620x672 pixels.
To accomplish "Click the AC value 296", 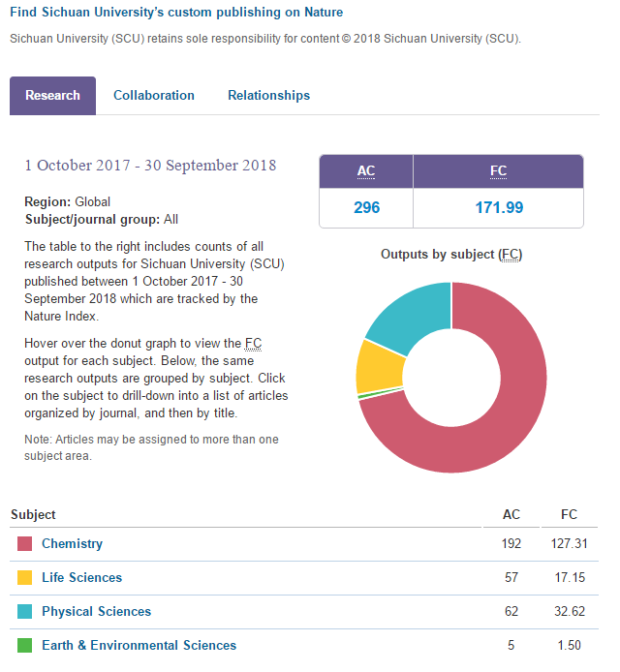I will pos(366,208).
